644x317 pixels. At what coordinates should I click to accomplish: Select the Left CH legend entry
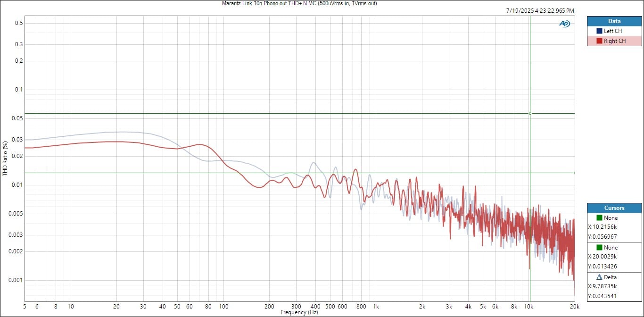pos(613,31)
